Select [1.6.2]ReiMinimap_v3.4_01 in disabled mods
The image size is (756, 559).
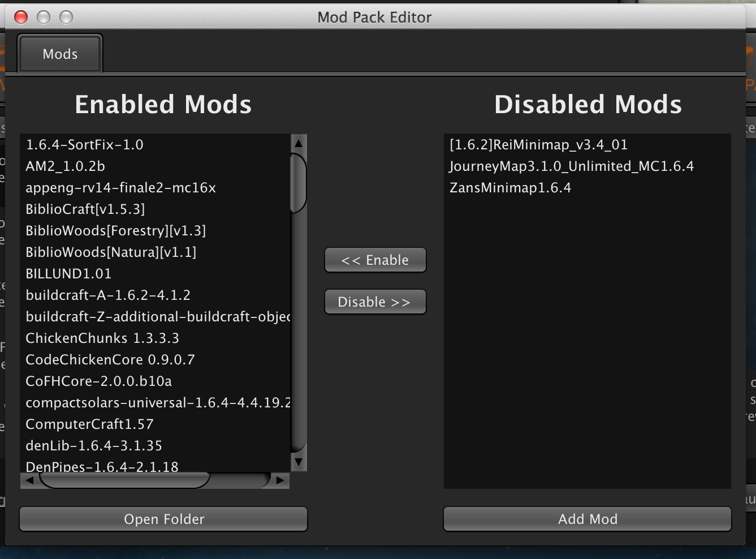click(587, 145)
